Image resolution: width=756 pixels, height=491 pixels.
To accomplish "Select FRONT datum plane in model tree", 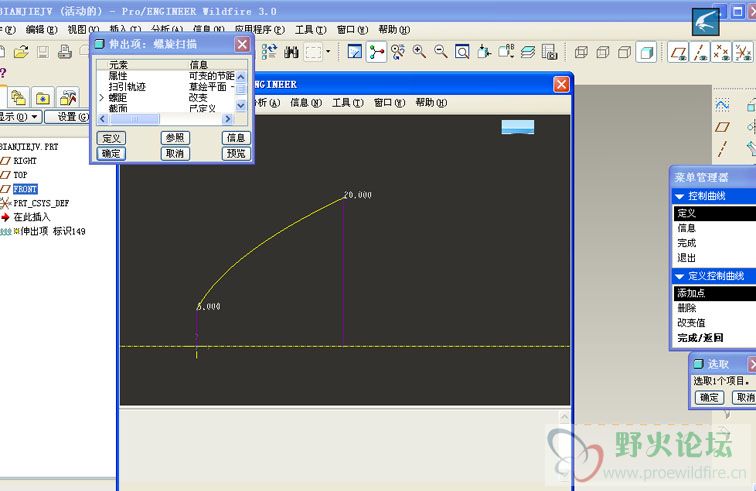I will click(x=25, y=189).
